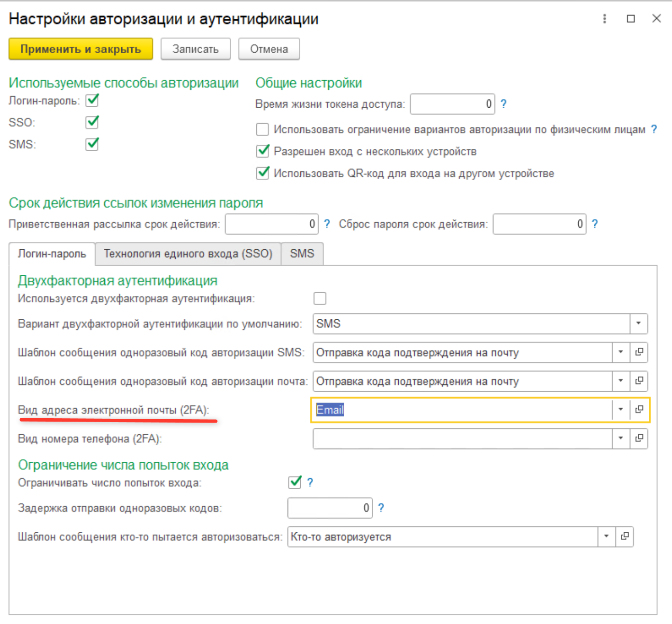Switch to the SMS settings tab
672x624 pixels.
[x=302, y=254]
